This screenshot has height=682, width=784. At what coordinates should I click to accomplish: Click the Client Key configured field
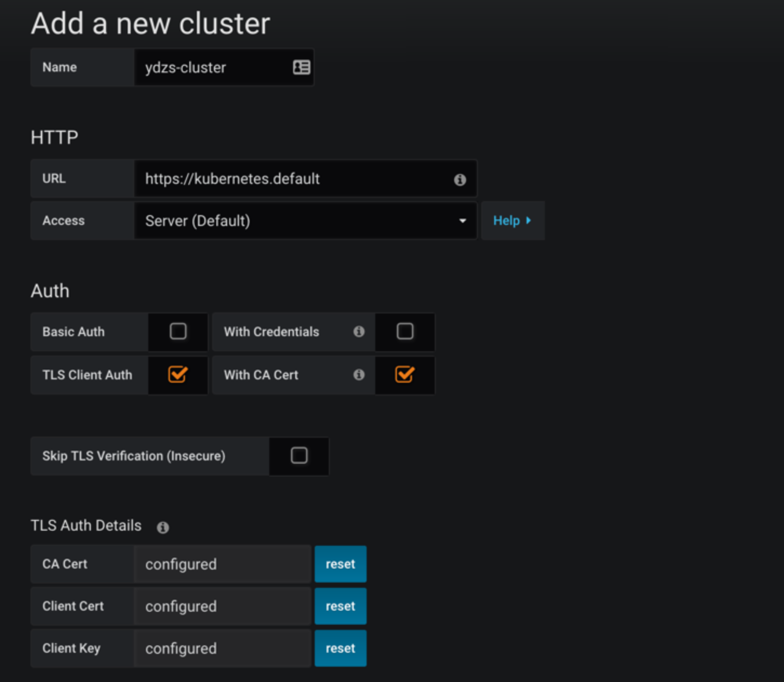pos(222,648)
